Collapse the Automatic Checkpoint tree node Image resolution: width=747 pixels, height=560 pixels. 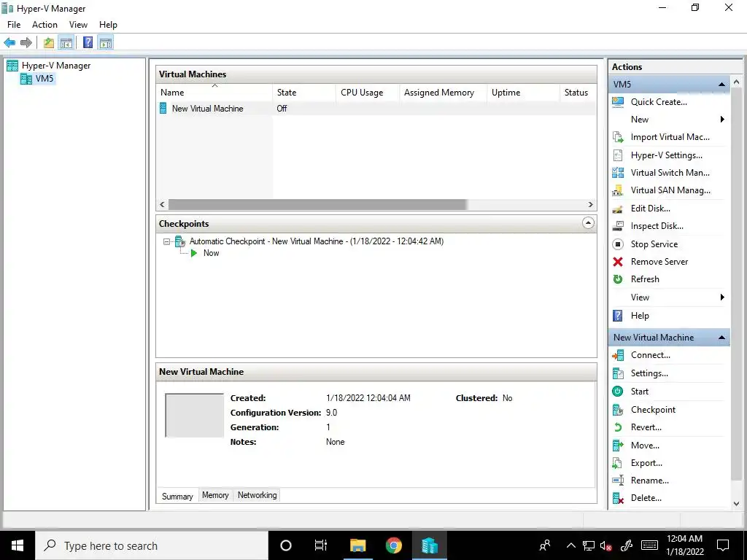pos(166,242)
